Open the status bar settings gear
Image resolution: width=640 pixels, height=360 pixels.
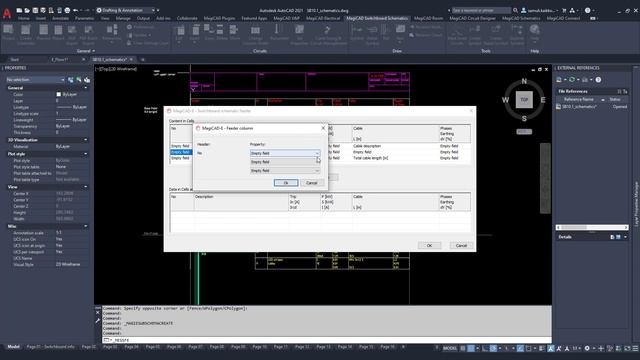(x=587, y=348)
